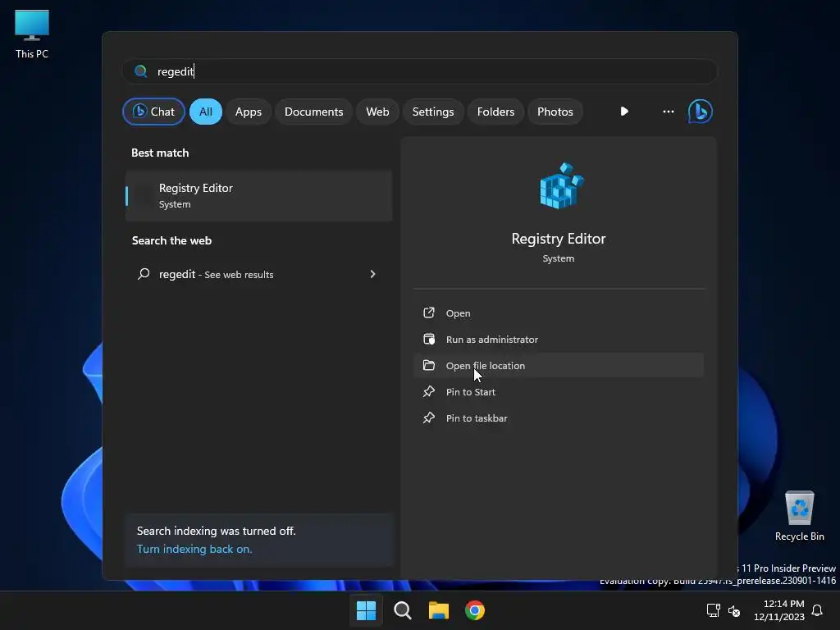The width and height of the screenshot is (840, 630).
Task: Click the large Registry Editor cube icon
Action: pos(561,185)
